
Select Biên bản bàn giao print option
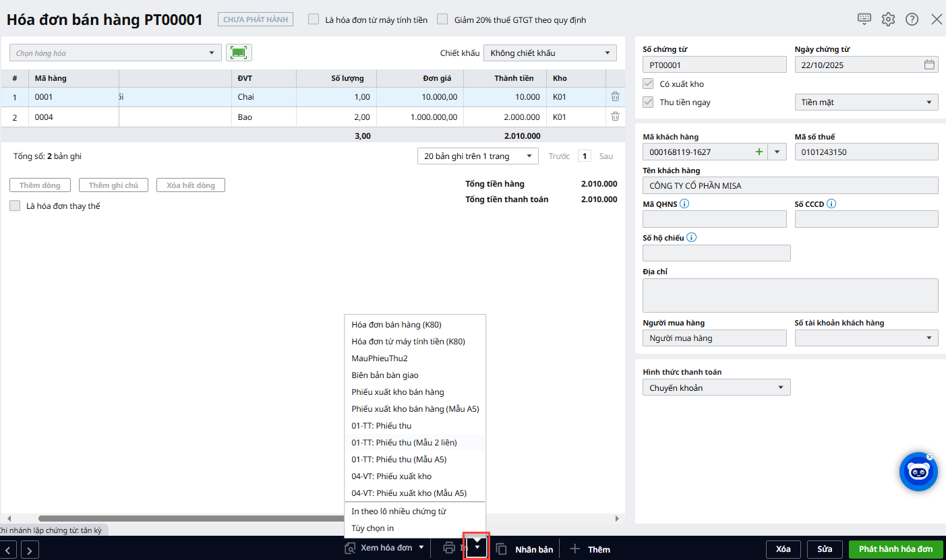tap(385, 375)
